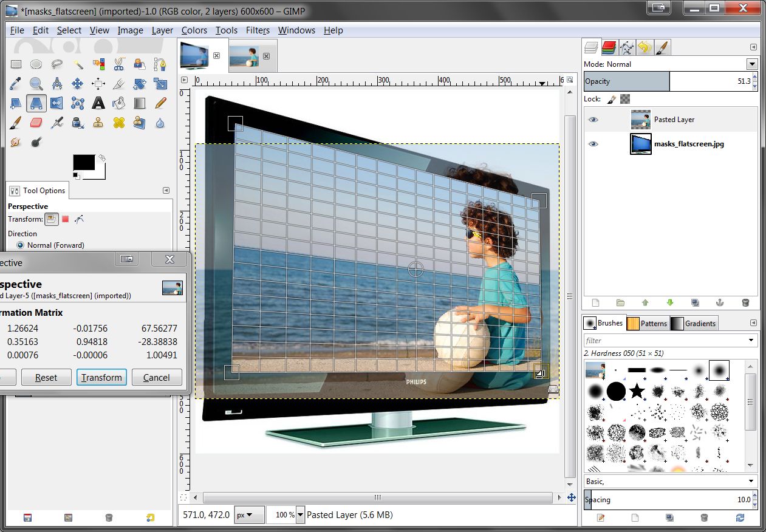
Task: Select the Foreground Select tool
Action: [140, 64]
